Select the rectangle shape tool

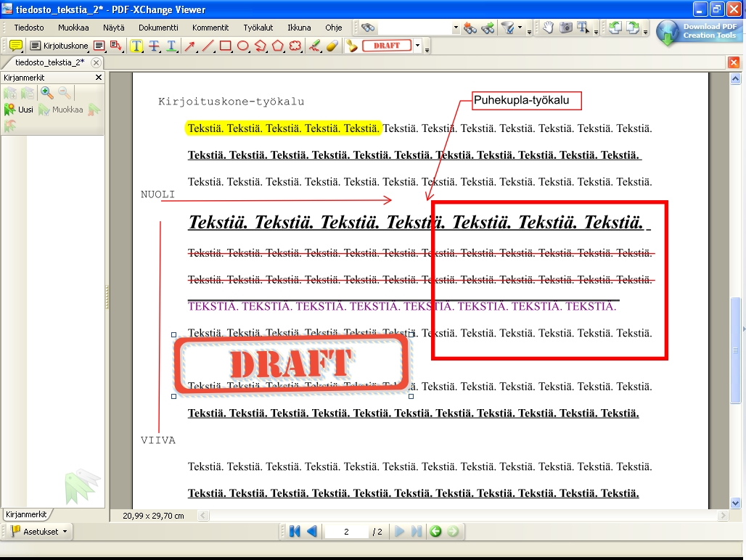click(226, 46)
